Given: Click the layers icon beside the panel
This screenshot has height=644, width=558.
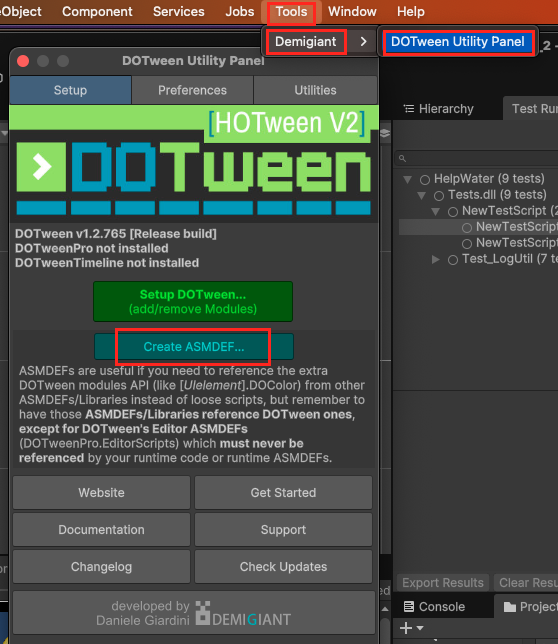Looking at the screenshot, I should 385,133.
